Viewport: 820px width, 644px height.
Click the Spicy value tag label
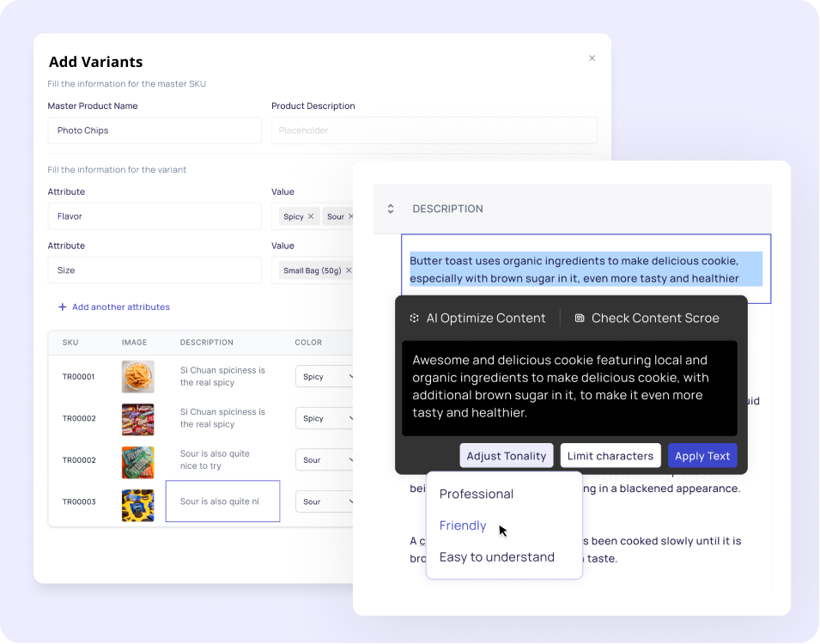click(x=294, y=216)
